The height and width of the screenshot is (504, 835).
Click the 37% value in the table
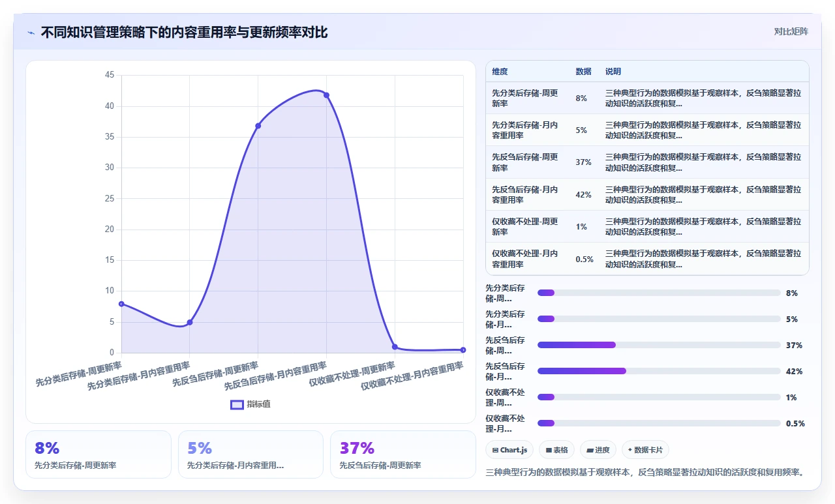pos(583,162)
